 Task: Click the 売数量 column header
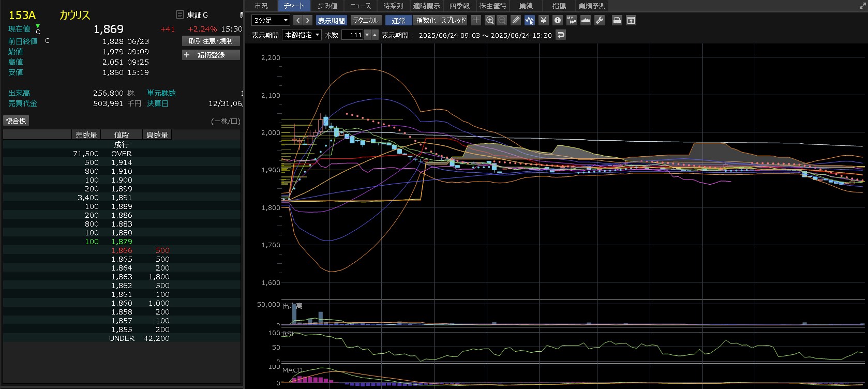coord(86,134)
